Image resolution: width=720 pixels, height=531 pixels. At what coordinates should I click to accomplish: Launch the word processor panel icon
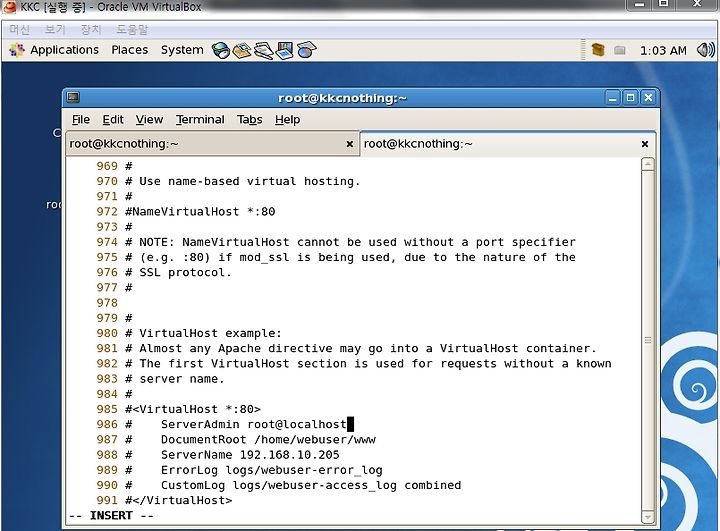point(264,50)
